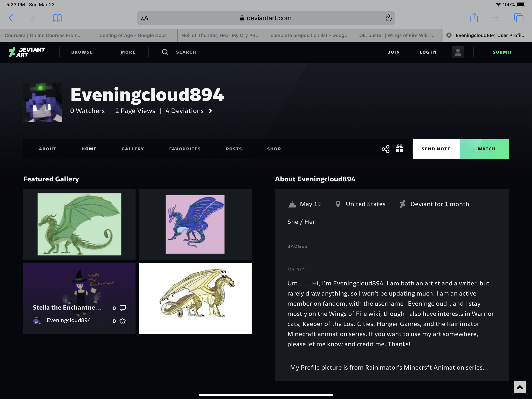Click the LOG IN link
This screenshot has height=399, width=532.
[428, 52]
